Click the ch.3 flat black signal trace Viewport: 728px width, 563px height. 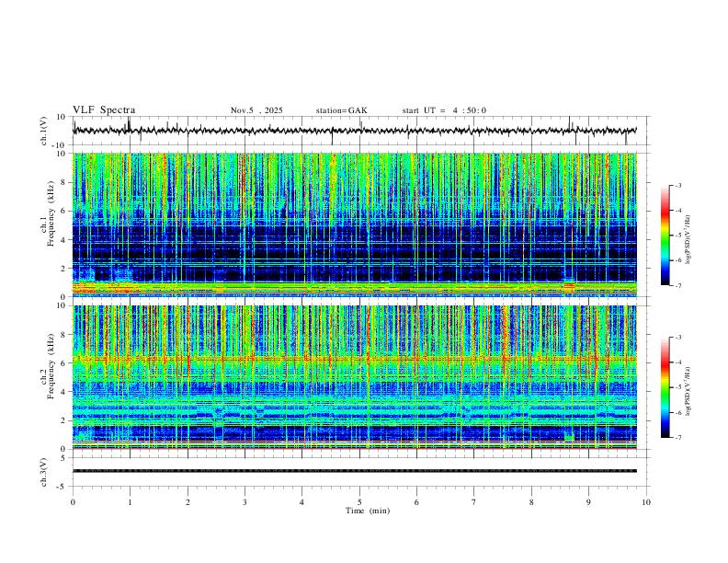355,471
